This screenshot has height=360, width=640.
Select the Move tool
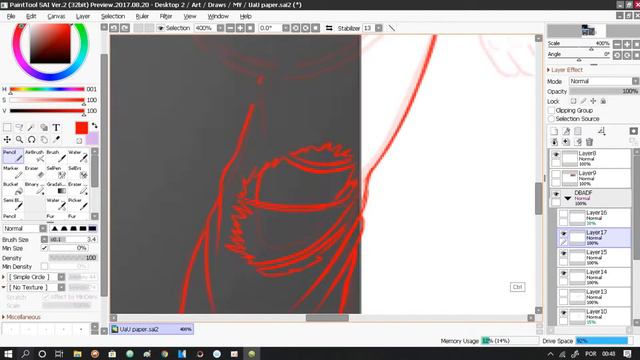7,140
